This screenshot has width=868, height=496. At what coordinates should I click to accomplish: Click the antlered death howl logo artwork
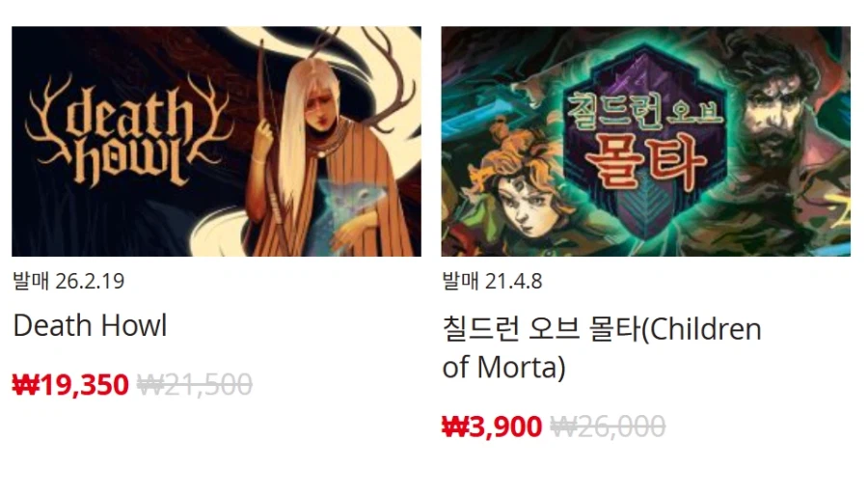(128, 130)
